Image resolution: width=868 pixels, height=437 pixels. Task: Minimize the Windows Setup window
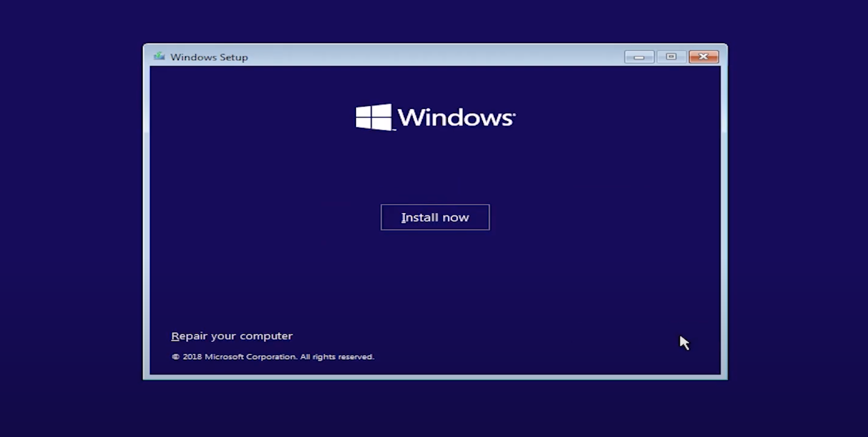(639, 57)
